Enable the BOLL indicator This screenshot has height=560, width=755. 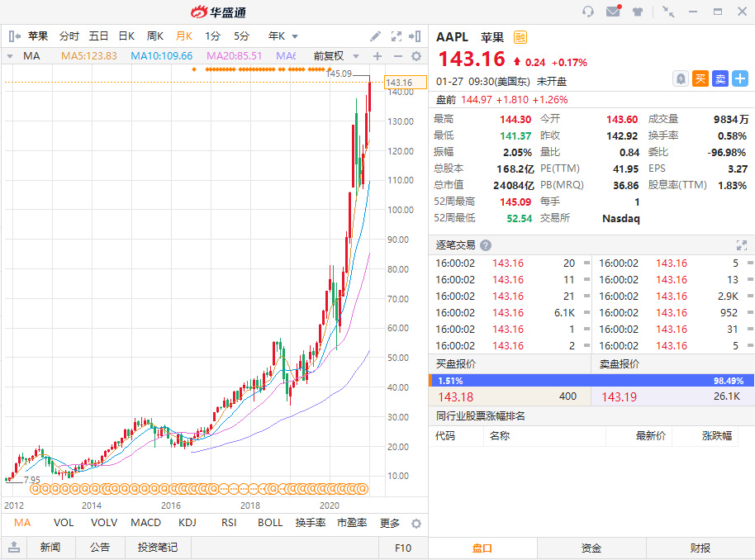pyautogui.click(x=270, y=523)
